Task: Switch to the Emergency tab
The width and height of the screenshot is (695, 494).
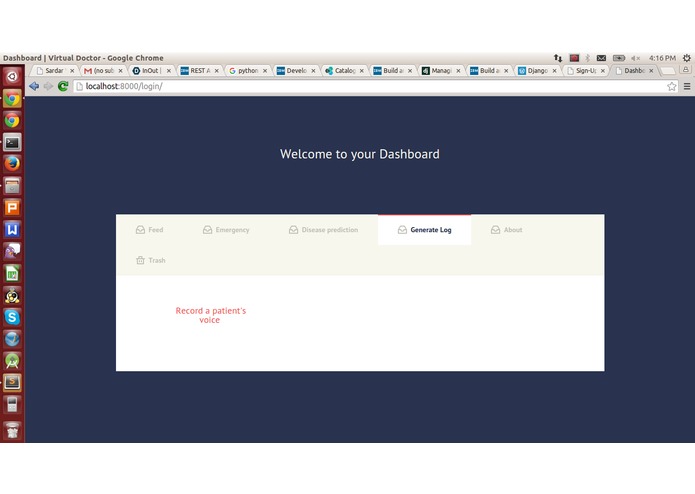Action: click(x=226, y=229)
